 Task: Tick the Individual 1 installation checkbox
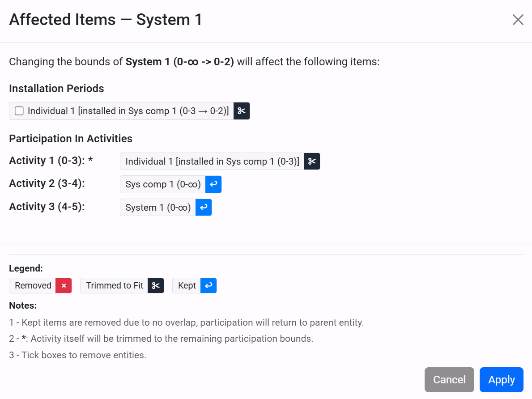pos(19,110)
